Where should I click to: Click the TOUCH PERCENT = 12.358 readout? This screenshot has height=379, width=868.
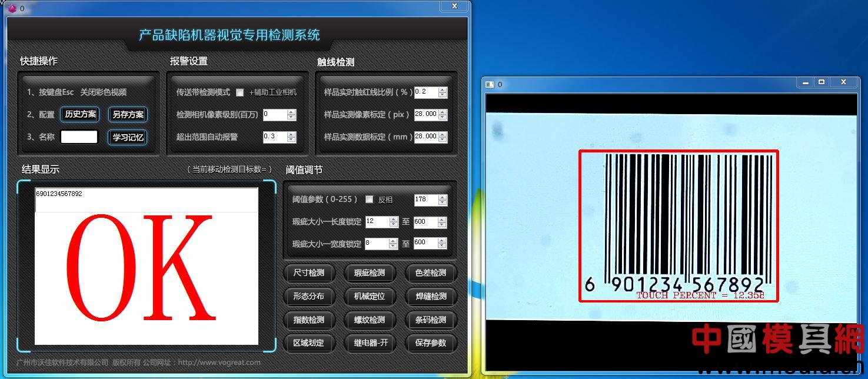pos(700,295)
